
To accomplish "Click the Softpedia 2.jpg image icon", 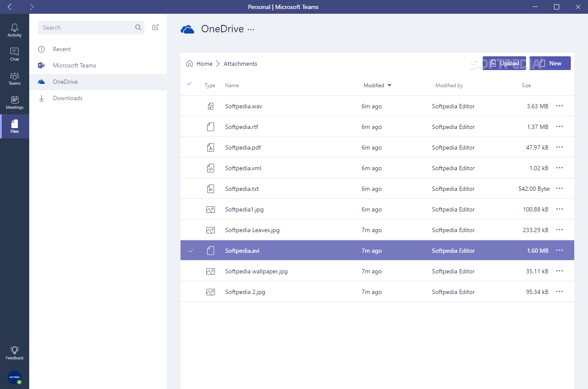I will 211,292.
